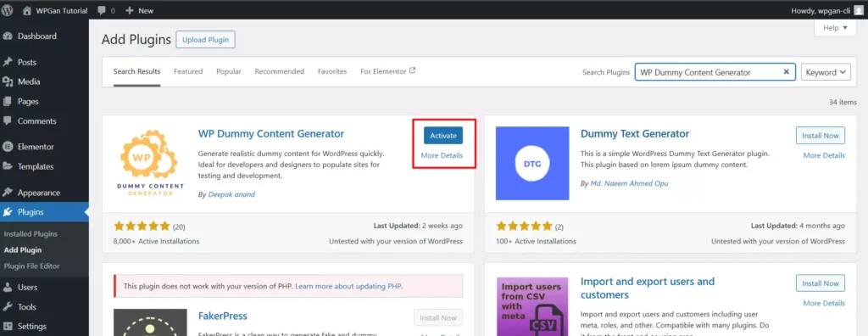
Task: Click the Tools wrench icon in sidebar
Action: 8,306
